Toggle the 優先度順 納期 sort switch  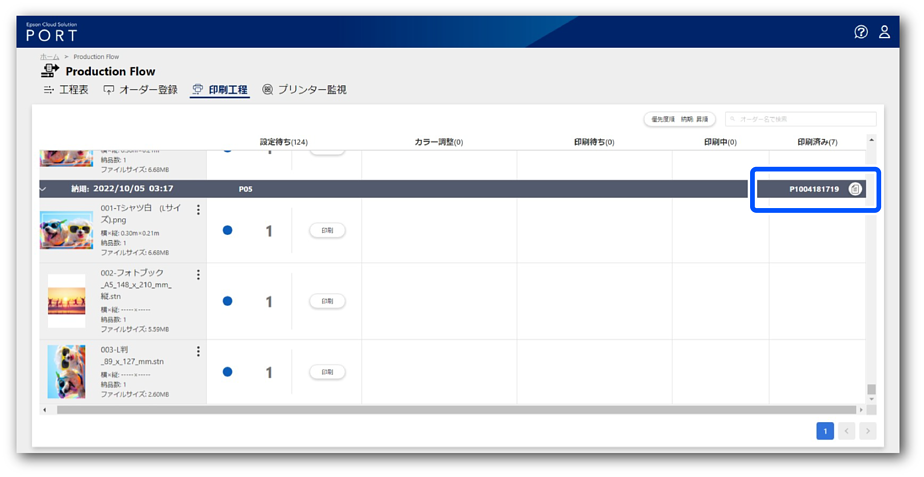pos(680,119)
